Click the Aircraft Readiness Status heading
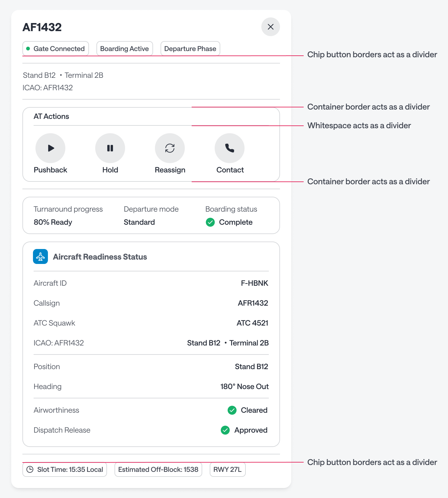Image resolution: width=448 pixels, height=498 pixels. (x=100, y=257)
